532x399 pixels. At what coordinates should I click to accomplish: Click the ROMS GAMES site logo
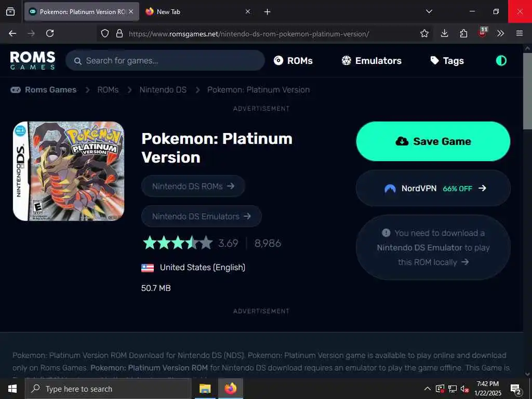33,60
